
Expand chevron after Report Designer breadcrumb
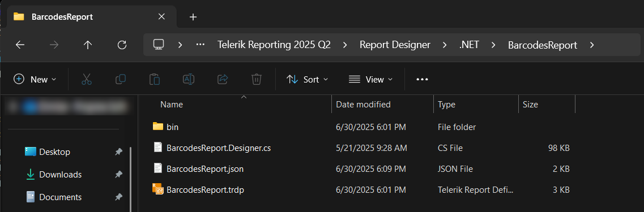(445, 45)
